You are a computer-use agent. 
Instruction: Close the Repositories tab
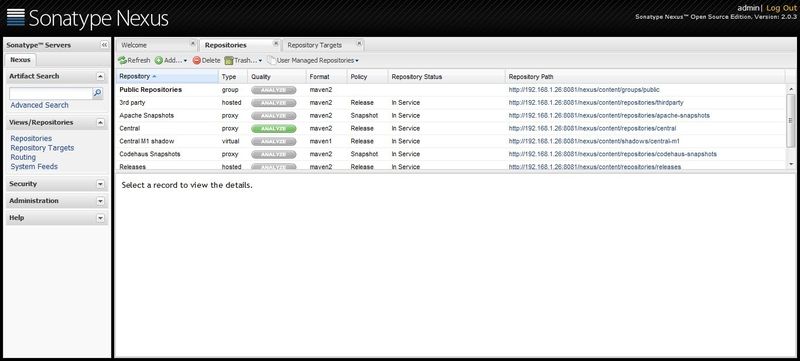276,43
